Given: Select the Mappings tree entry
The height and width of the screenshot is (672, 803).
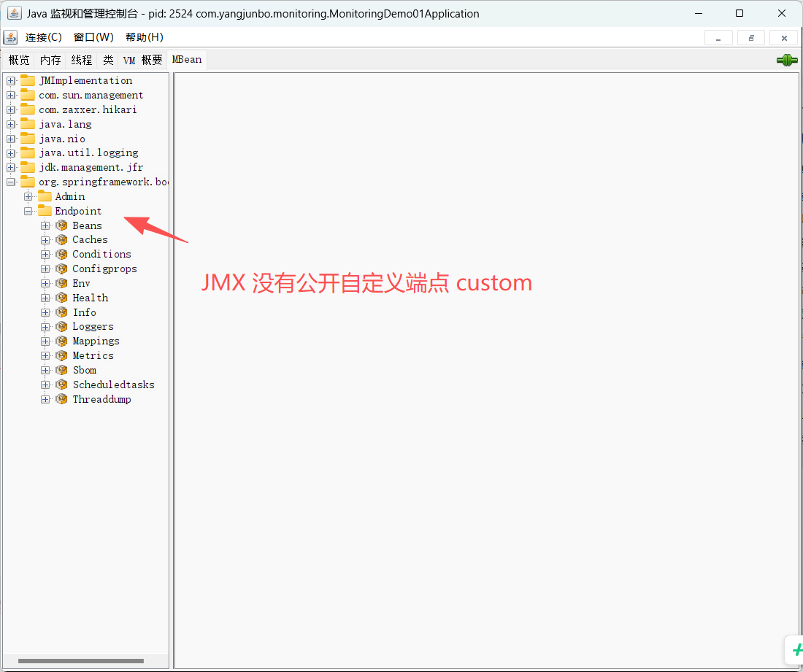Looking at the screenshot, I should pos(96,341).
